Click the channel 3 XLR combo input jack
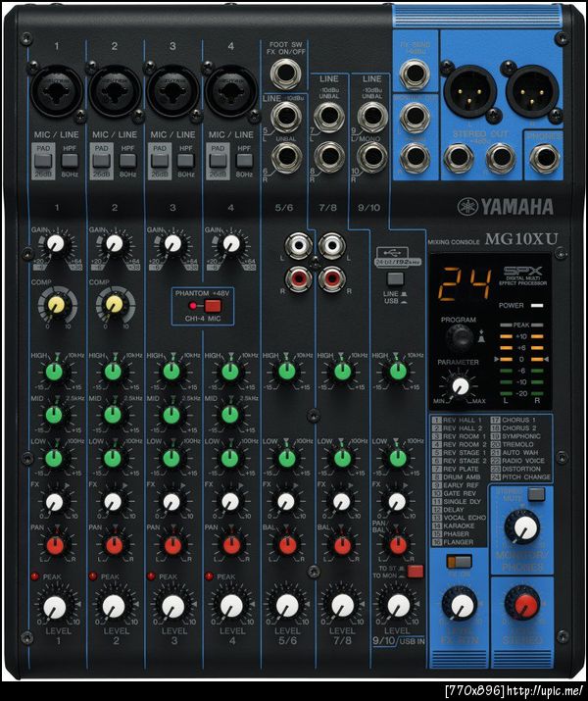Viewport: 588px width, 701px height. 172,91
